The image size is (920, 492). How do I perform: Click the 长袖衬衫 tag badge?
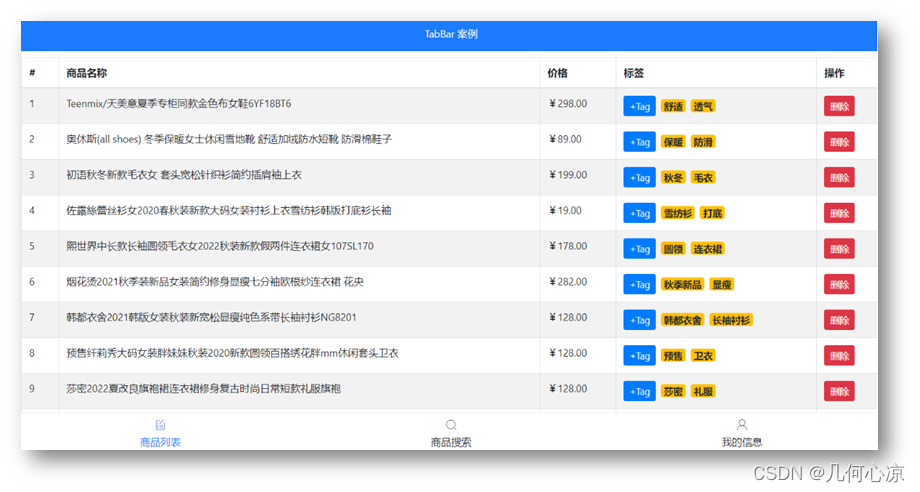[x=731, y=320]
